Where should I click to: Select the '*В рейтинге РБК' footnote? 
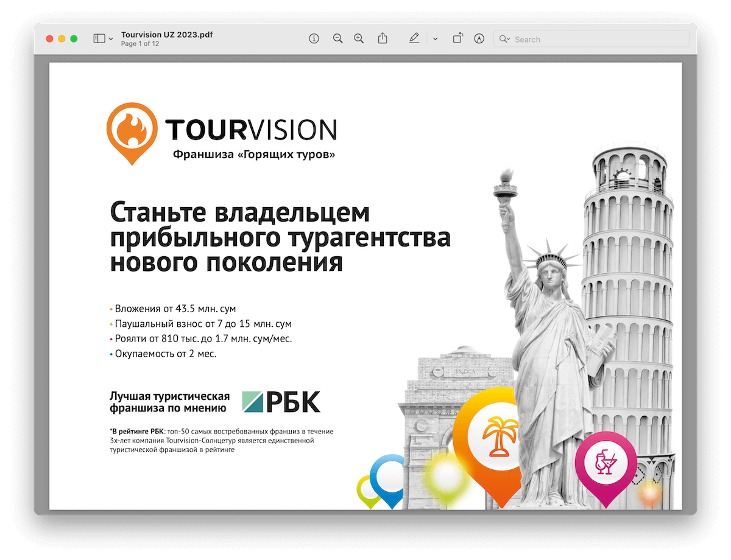coord(222,440)
